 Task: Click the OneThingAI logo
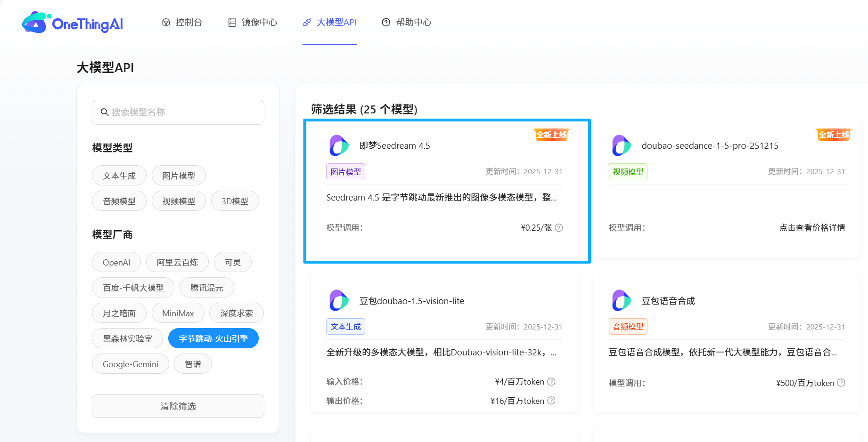point(72,23)
